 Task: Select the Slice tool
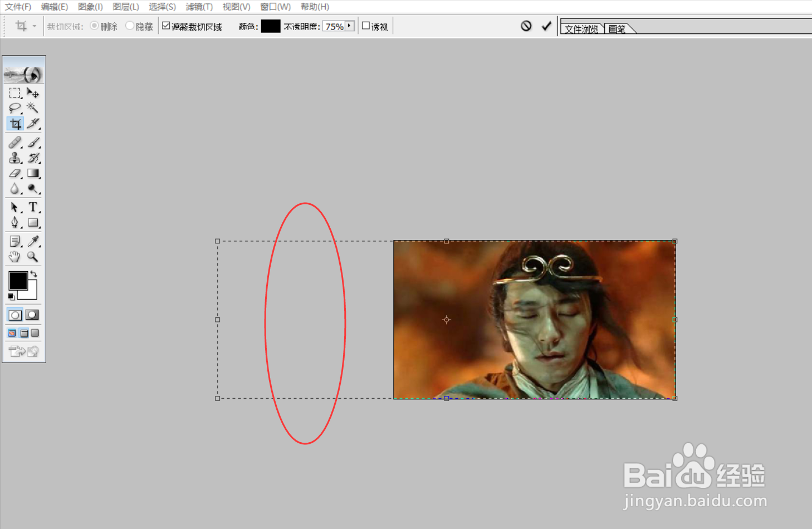[33, 124]
